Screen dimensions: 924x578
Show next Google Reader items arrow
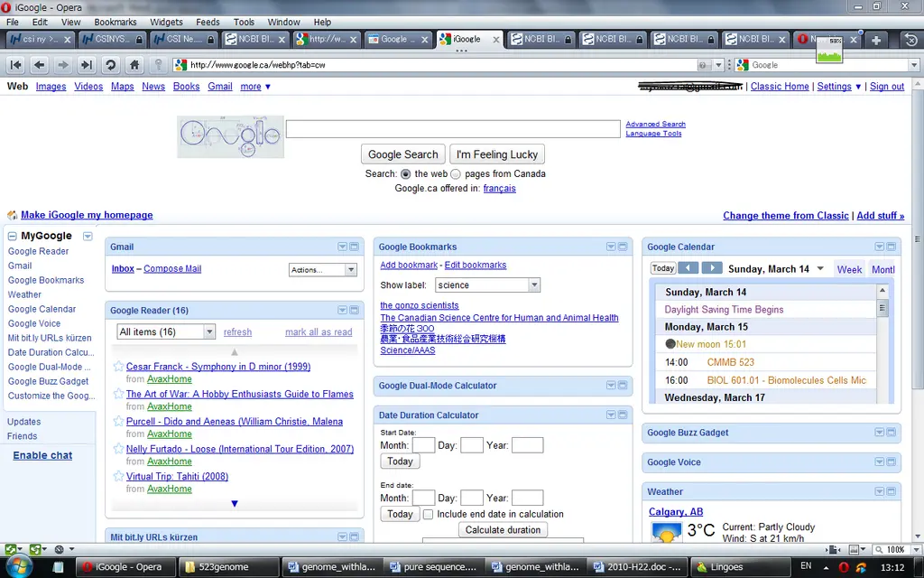point(235,504)
